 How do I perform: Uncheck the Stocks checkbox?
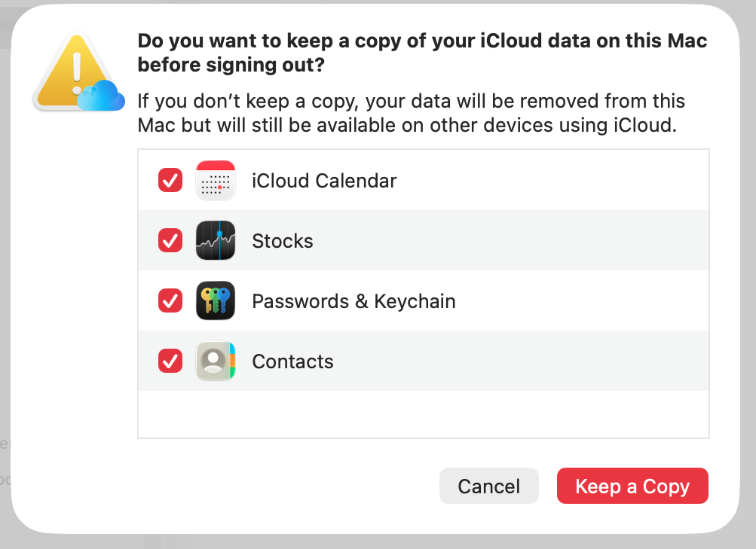pyautogui.click(x=170, y=240)
